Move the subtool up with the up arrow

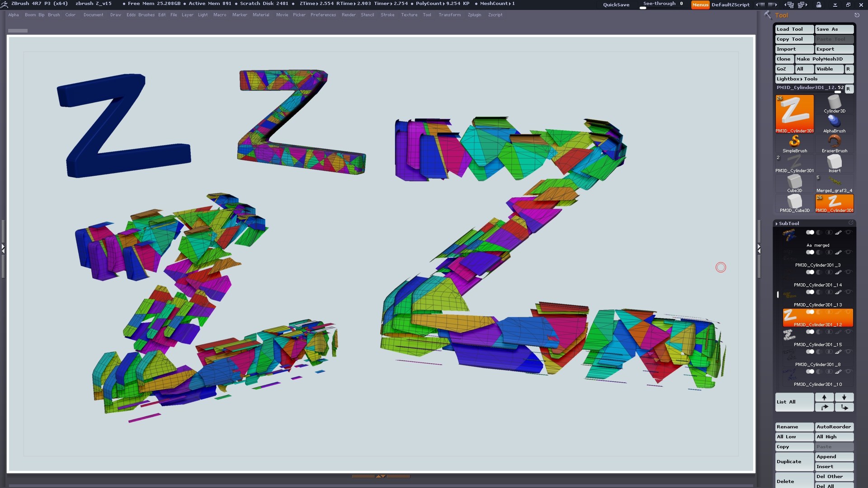(824, 397)
